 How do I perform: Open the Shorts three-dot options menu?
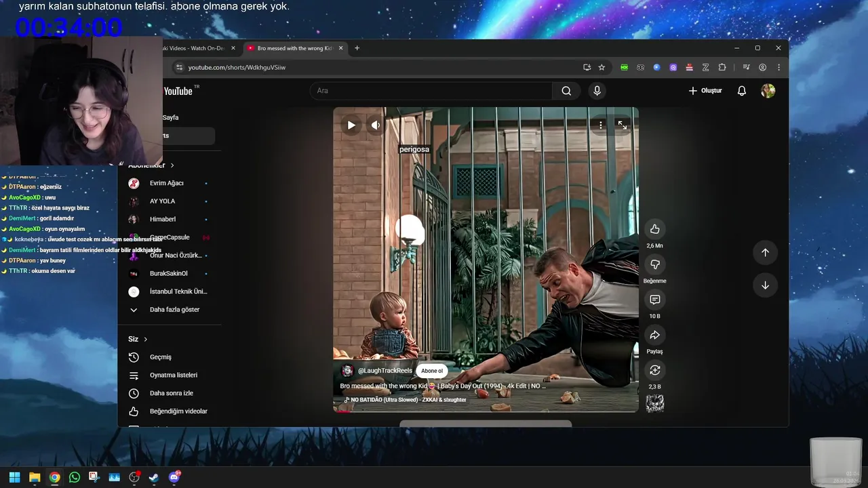tap(600, 125)
